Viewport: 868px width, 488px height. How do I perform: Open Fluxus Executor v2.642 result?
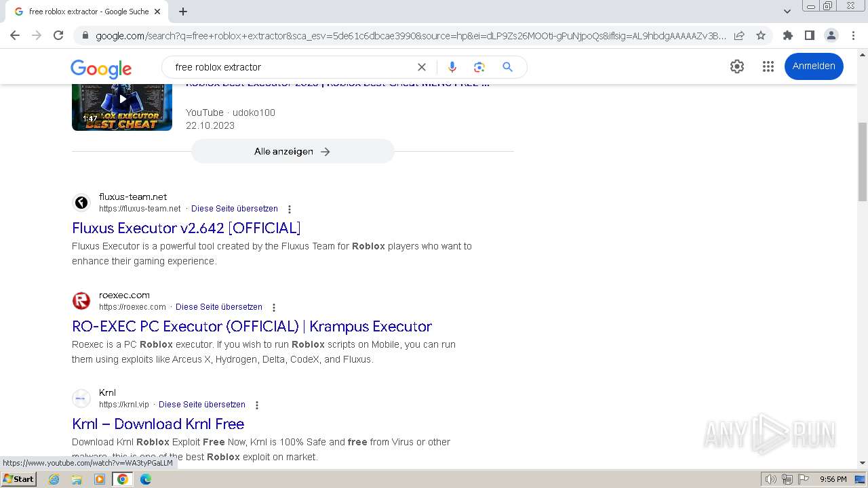click(x=186, y=228)
